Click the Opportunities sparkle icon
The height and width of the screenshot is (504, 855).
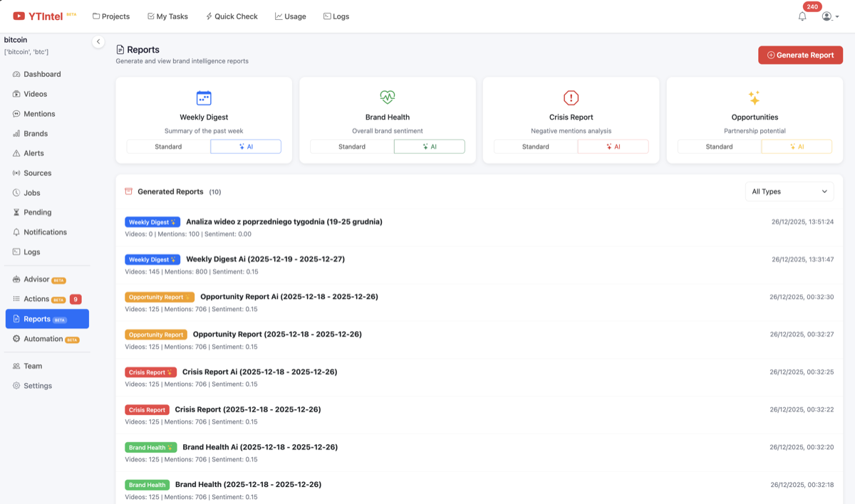click(754, 98)
